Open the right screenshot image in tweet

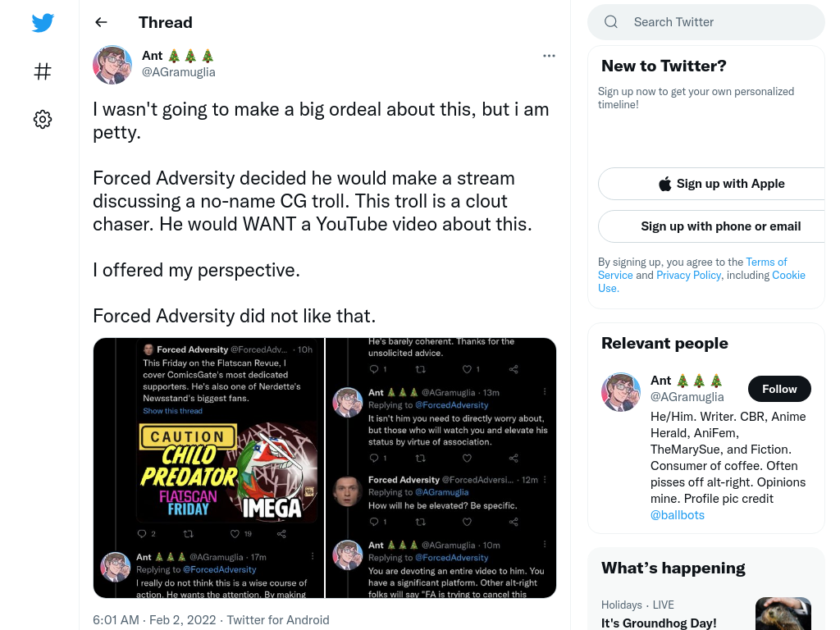click(441, 468)
